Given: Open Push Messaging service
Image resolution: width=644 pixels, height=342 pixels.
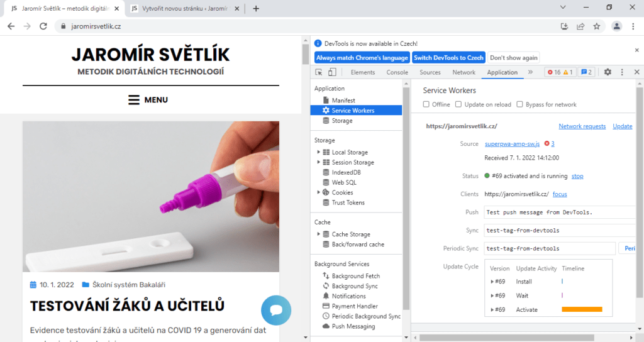Looking at the screenshot, I should click(353, 326).
